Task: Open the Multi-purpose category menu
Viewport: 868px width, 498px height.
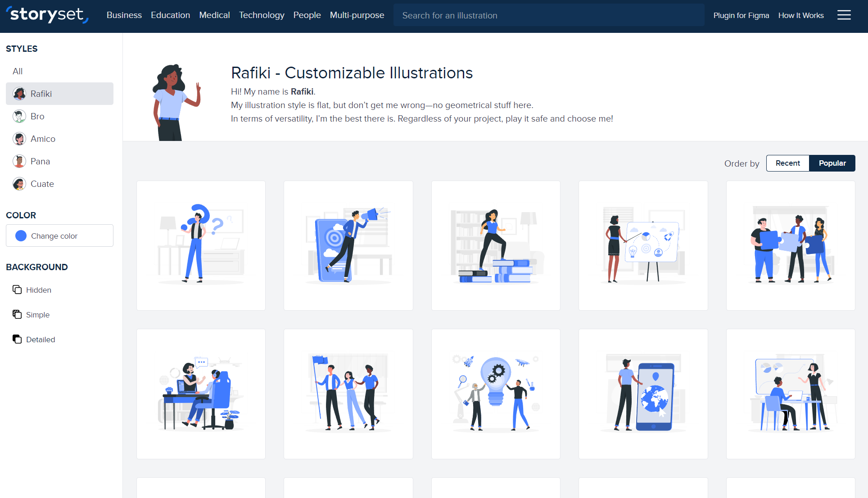Action: point(357,15)
